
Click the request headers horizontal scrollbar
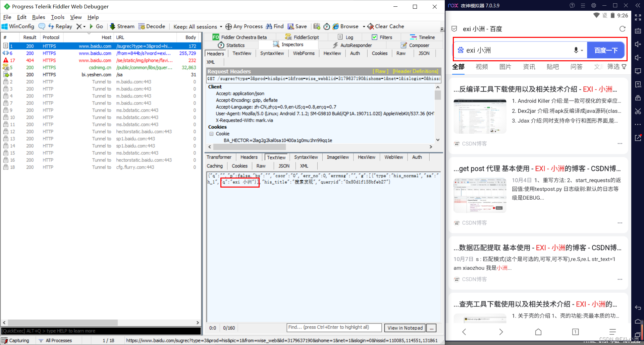[x=250, y=147]
